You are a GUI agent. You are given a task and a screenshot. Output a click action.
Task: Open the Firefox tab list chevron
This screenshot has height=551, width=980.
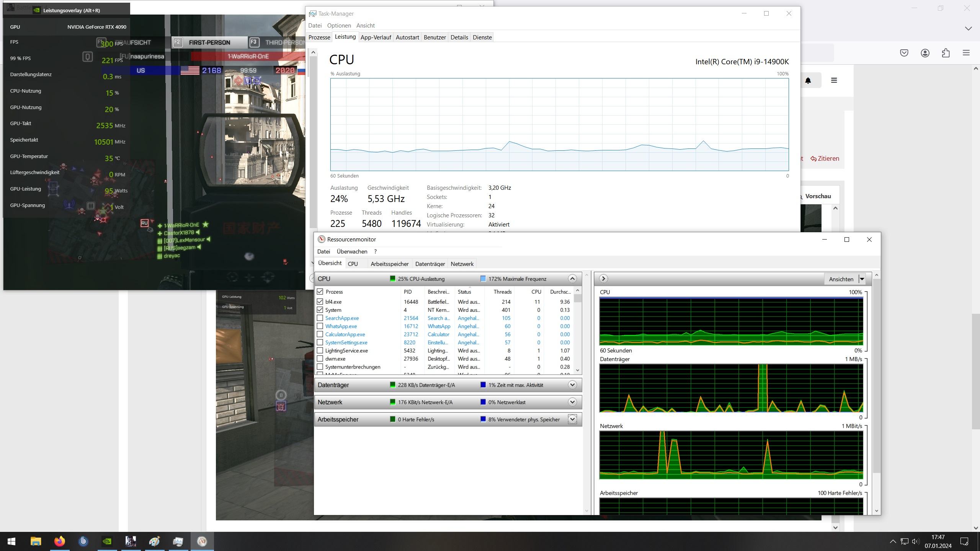(x=968, y=28)
